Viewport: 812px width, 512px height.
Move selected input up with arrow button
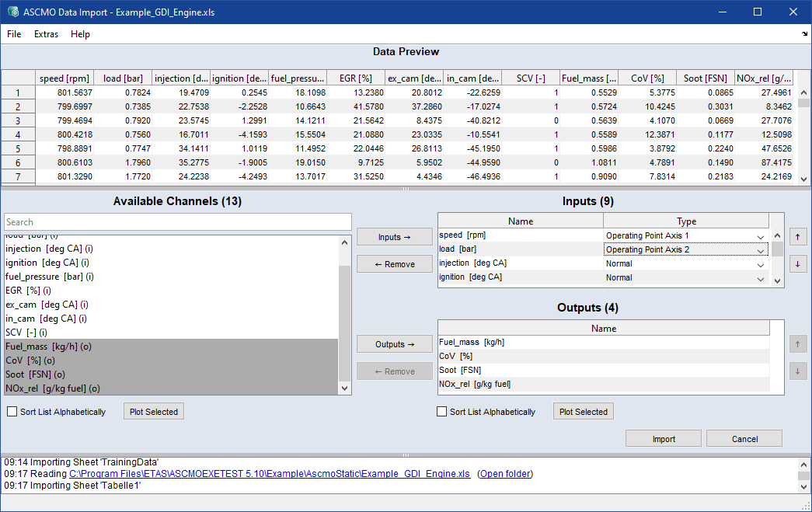coord(796,236)
